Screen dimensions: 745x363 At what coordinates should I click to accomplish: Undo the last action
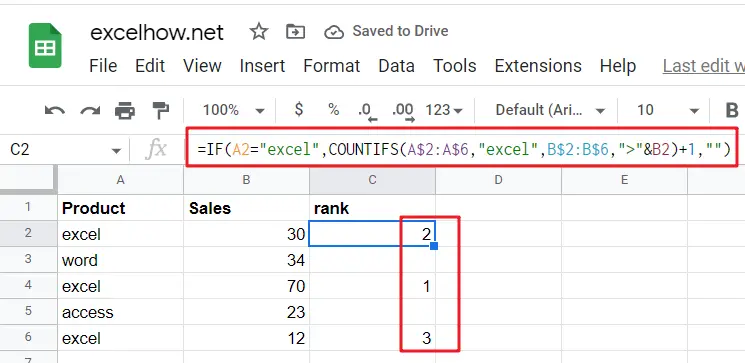(x=55, y=111)
